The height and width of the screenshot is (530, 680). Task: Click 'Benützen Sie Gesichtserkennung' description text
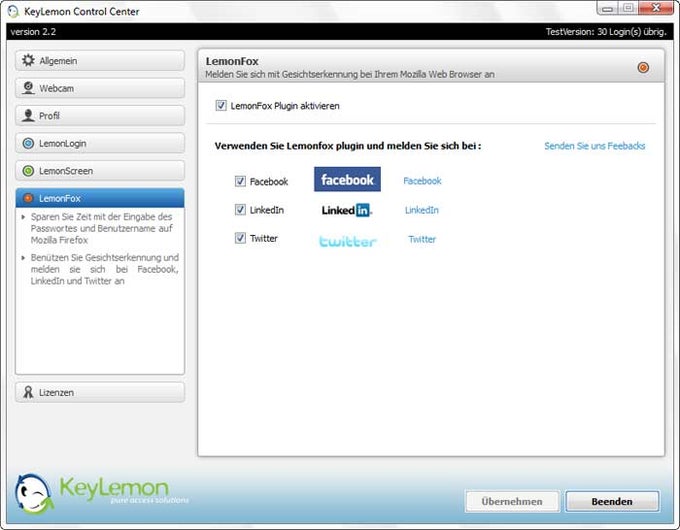[105, 269]
